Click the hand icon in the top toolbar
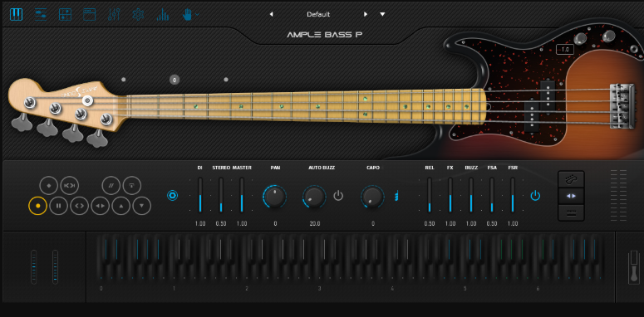 point(187,14)
